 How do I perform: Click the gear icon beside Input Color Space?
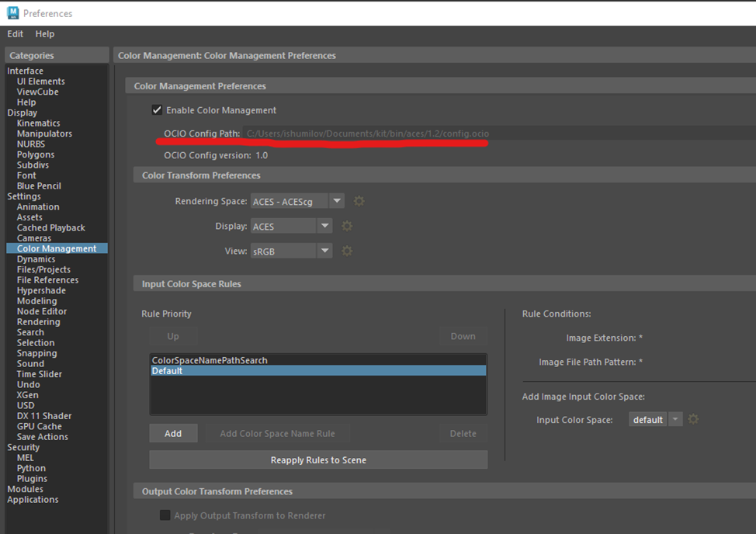[693, 419]
